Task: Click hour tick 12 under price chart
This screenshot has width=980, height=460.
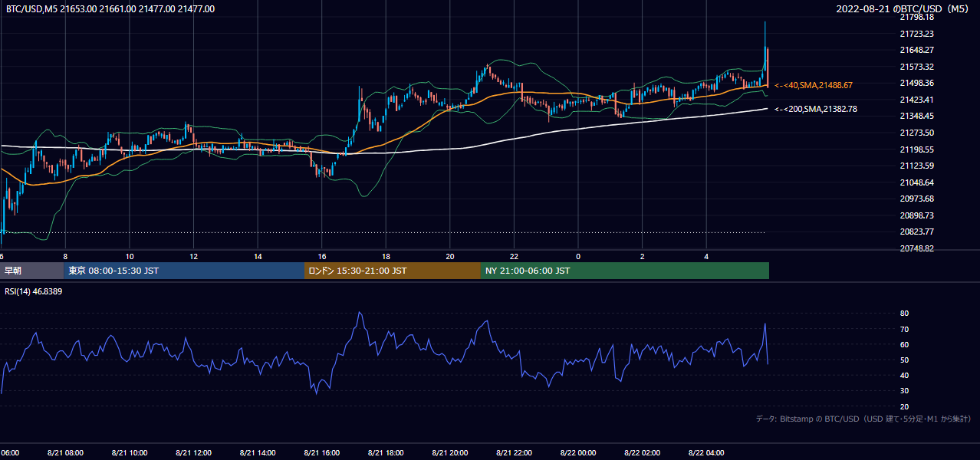Action: [193, 256]
